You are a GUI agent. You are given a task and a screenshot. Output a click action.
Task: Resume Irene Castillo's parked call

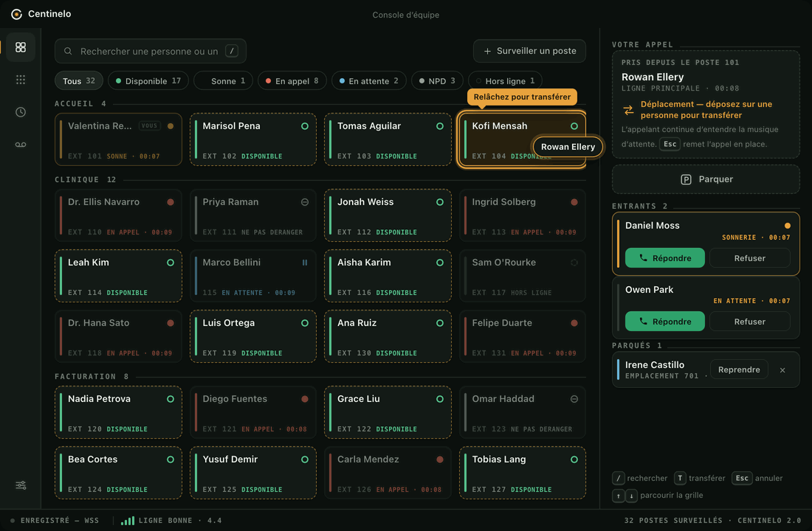pyautogui.click(x=739, y=369)
